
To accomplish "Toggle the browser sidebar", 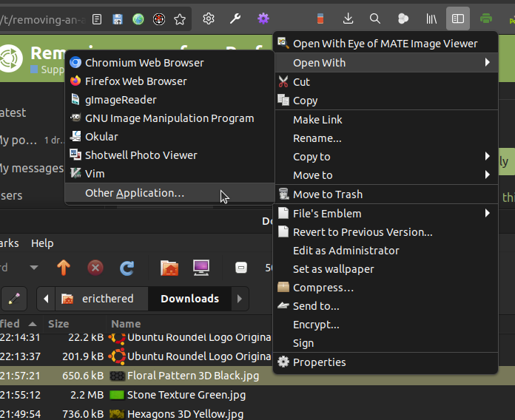I will pyautogui.click(x=458, y=18).
